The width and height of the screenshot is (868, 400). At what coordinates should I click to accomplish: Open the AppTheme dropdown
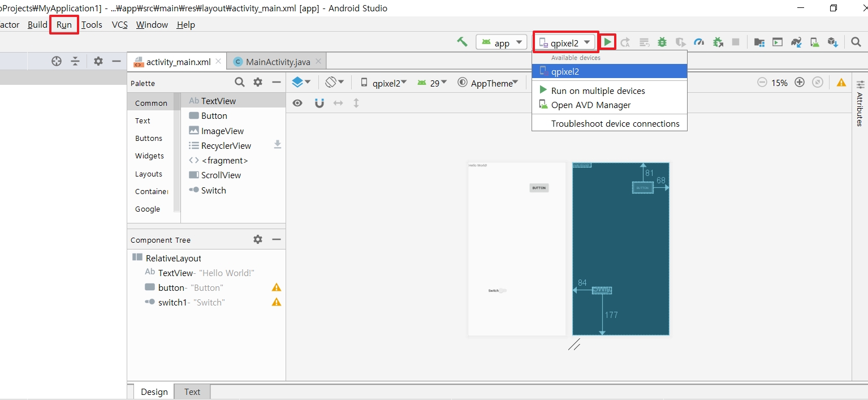tap(488, 83)
